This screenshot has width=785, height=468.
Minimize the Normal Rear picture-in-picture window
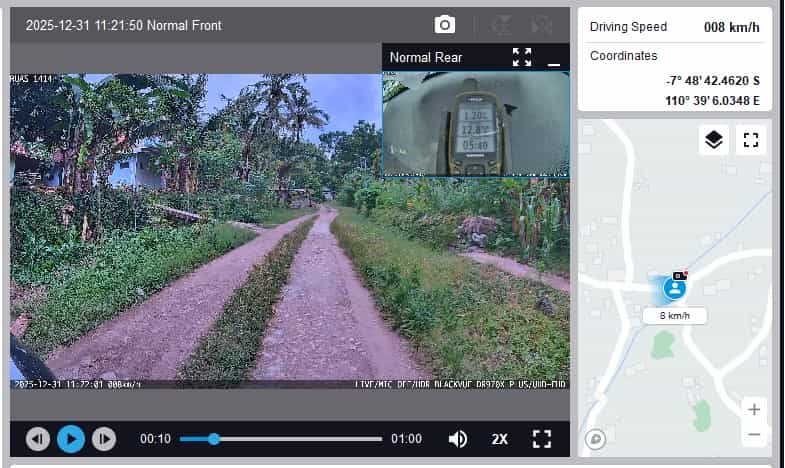(554, 60)
